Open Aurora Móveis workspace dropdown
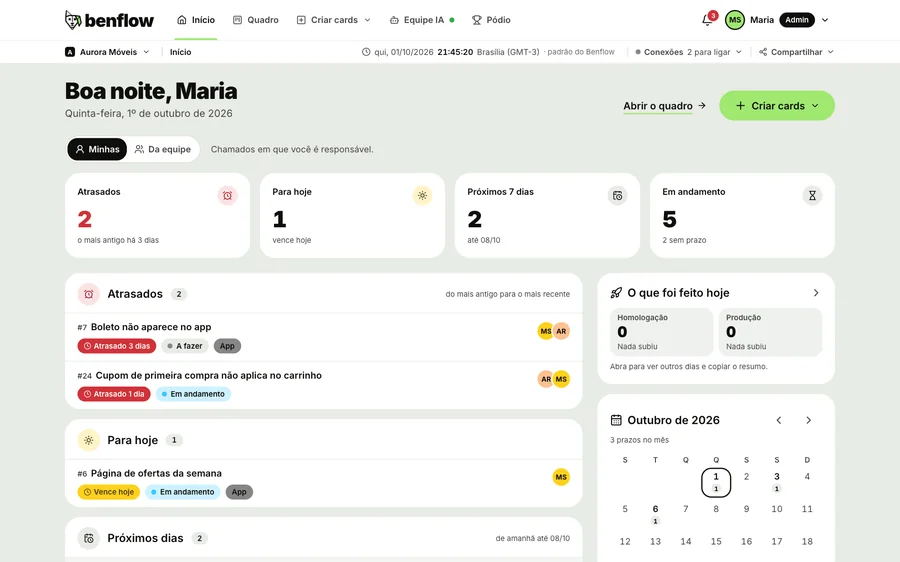 108,52
